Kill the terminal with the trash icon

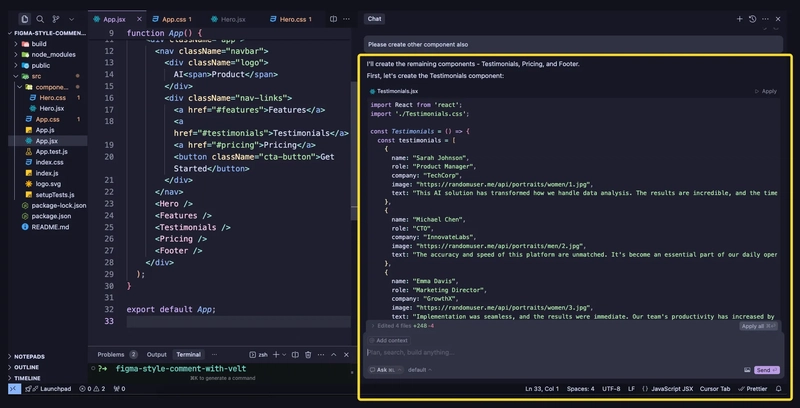tap(308, 354)
